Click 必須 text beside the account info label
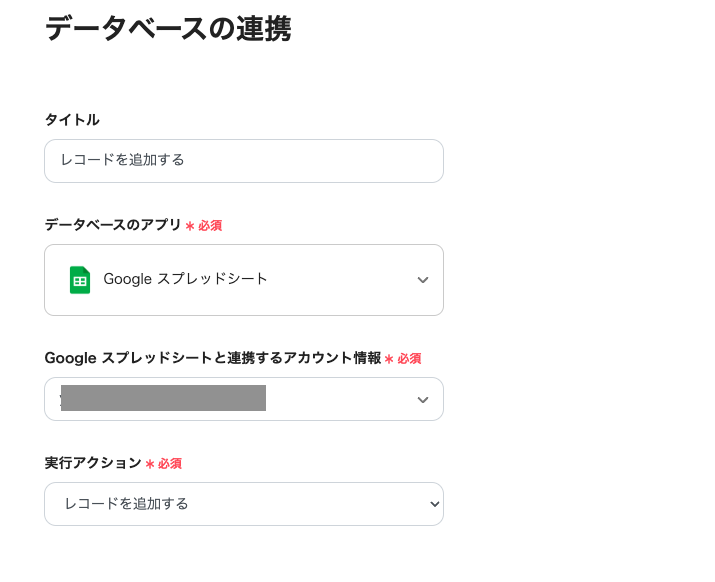 coord(409,359)
